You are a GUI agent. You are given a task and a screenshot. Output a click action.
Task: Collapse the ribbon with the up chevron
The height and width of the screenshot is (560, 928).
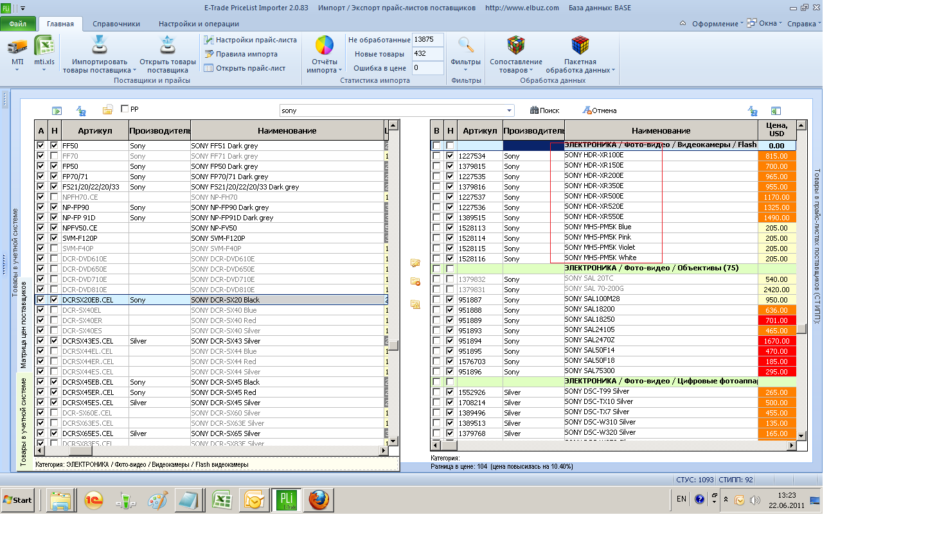click(683, 24)
